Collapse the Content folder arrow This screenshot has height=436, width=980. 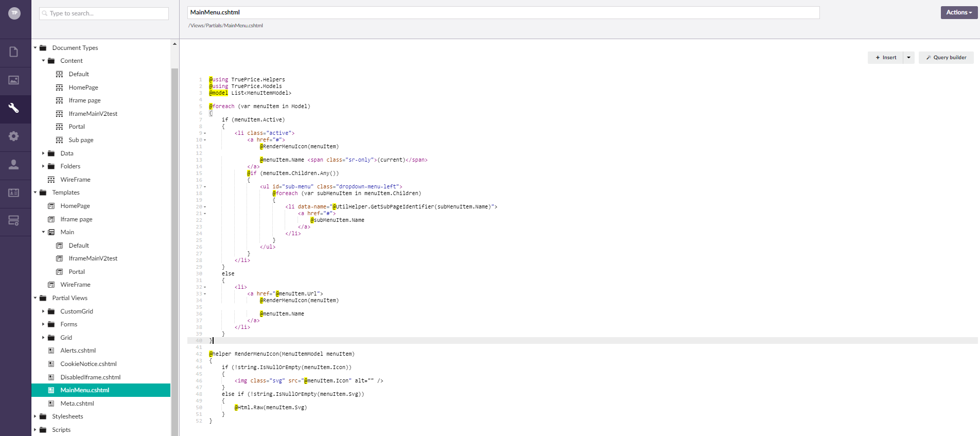pyautogui.click(x=43, y=61)
